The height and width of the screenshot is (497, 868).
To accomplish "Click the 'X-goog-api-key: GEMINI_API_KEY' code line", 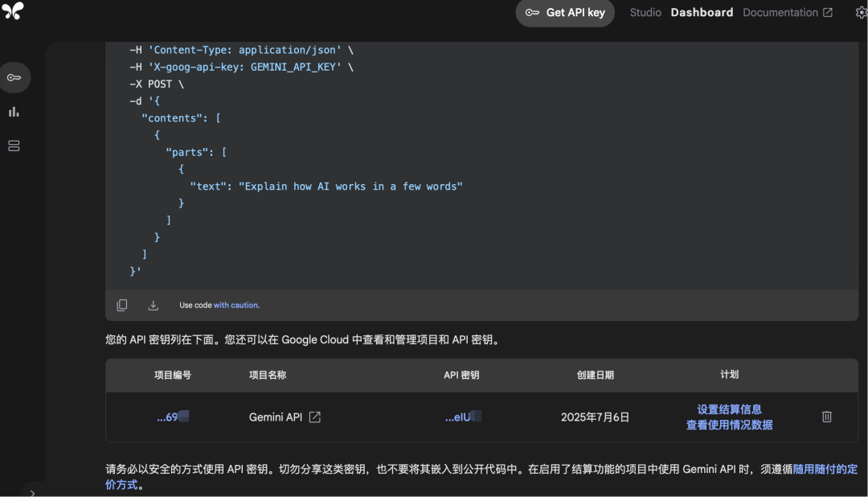I will coord(241,67).
